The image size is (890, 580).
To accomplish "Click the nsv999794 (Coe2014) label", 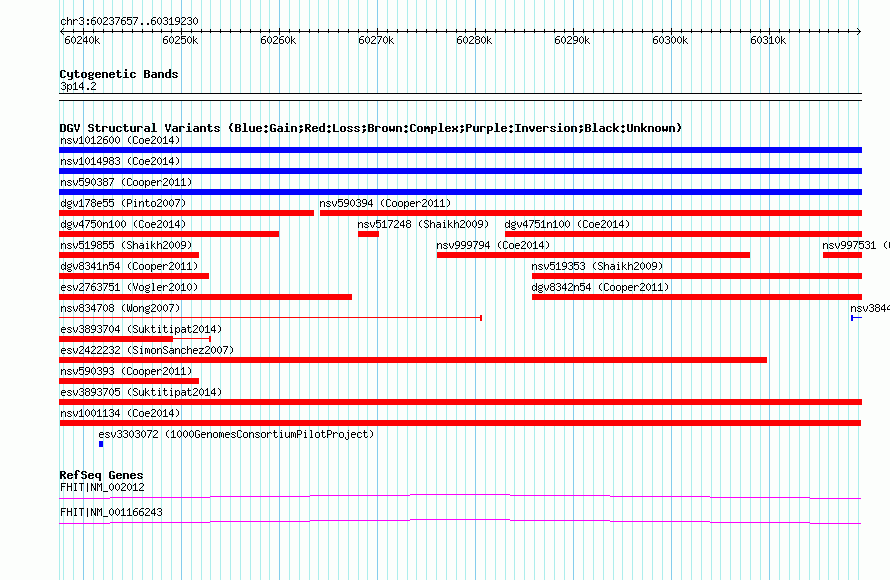I will (x=493, y=245).
